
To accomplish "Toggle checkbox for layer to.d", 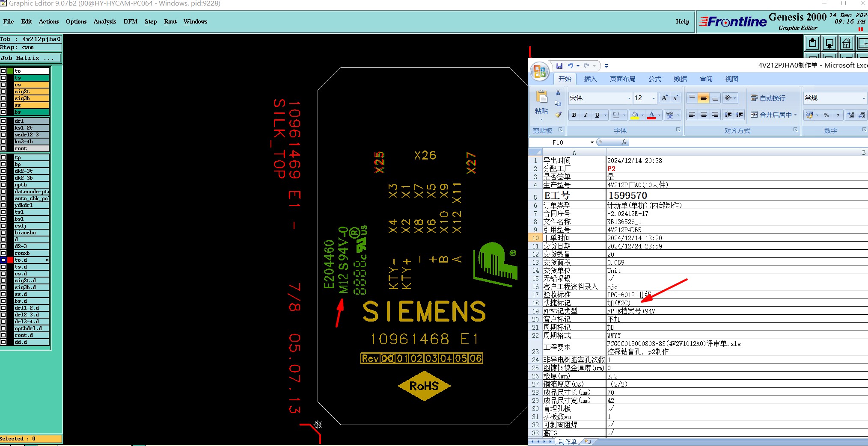I will [3, 260].
